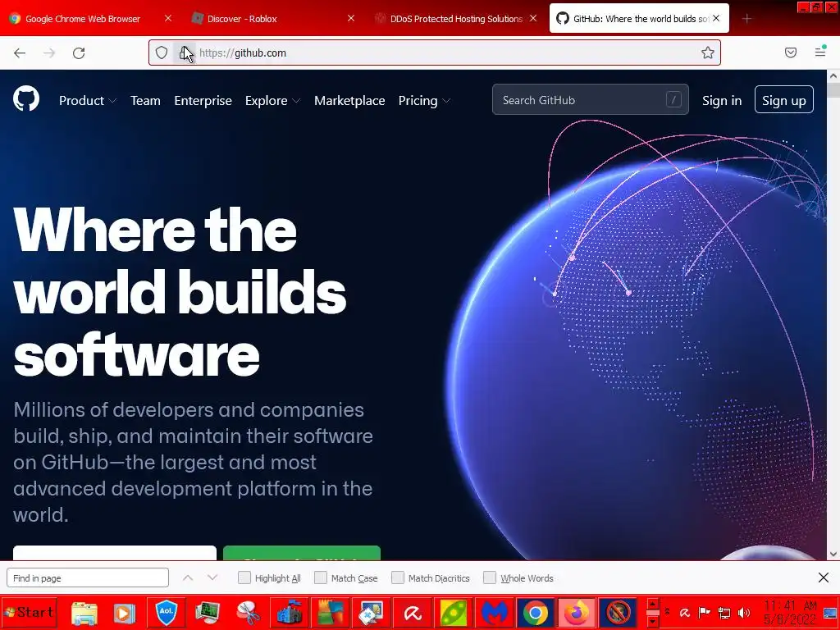Focus the Search GitHub field
Screen dimensions: 840x630
pos(591,99)
